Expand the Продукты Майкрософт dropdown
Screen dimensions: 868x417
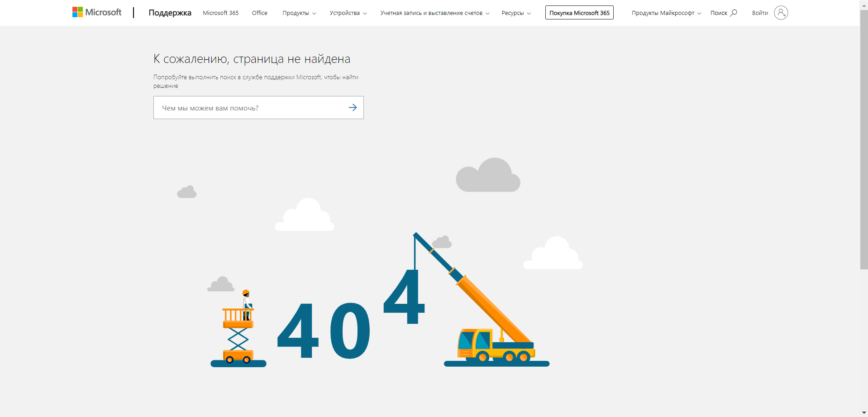[666, 13]
